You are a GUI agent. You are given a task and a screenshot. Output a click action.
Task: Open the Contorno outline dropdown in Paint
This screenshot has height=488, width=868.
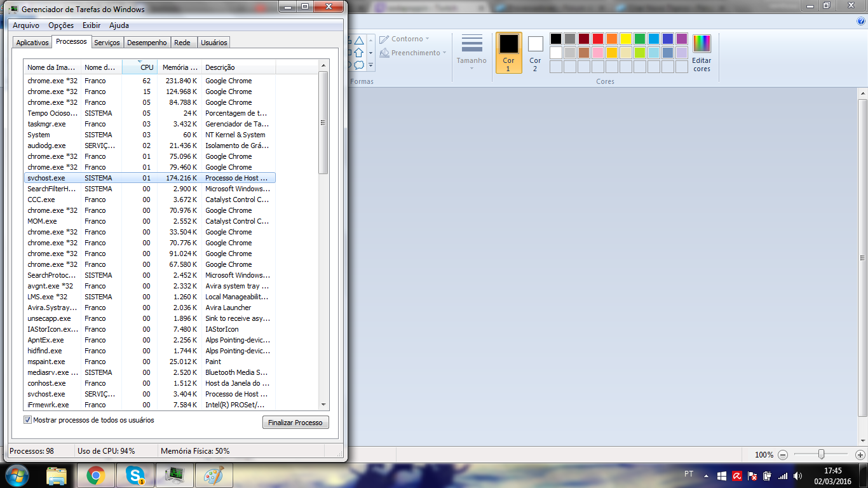tap(405, 39)
